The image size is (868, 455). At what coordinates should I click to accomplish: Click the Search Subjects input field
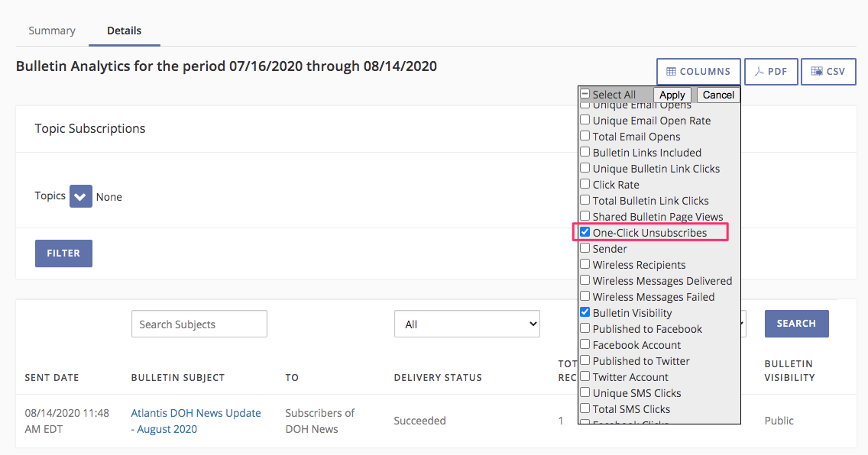199,324
